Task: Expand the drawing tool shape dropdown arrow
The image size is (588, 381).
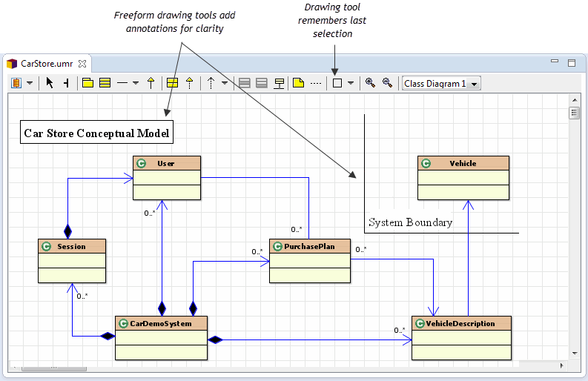Action: pos(351,83)
